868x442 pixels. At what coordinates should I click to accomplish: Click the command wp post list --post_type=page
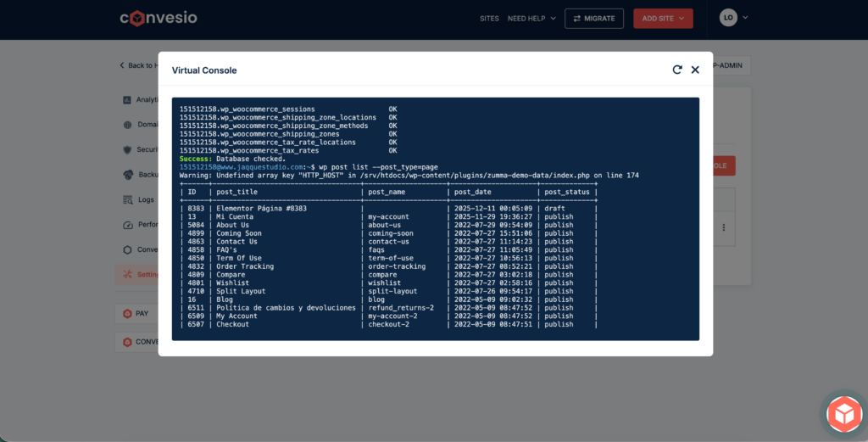tap(378, 167)
